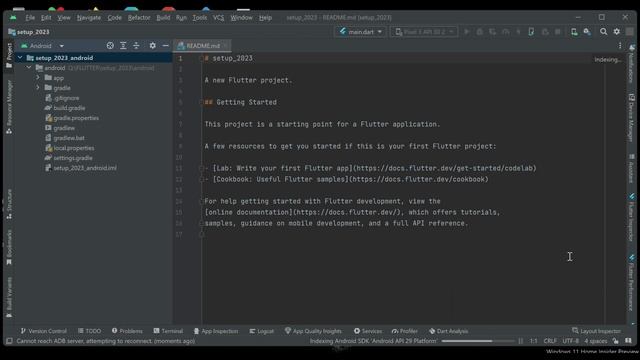The height and width of the screenshot is (360, 640).
Task: Expand the app folder
Action: [38, 78]
